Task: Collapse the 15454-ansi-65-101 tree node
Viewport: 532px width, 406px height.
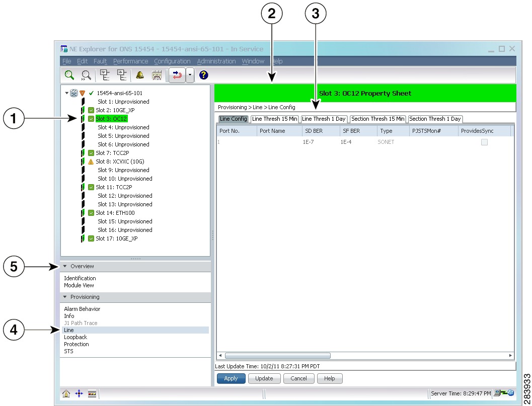Action: click(67, 93)
